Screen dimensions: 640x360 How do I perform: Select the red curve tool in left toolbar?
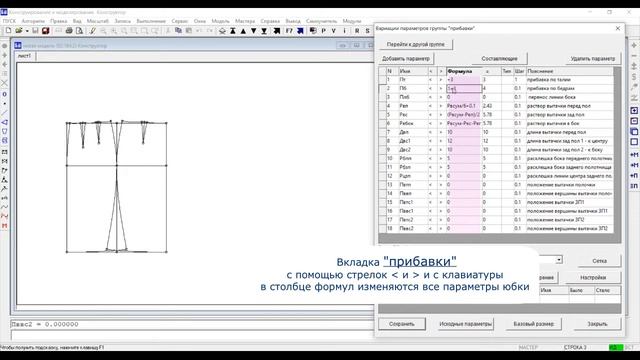click(4, 216)
